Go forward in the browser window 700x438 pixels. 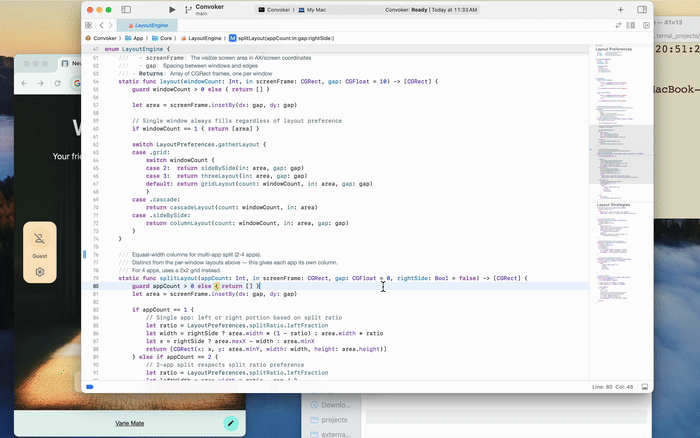tap(41, 83)
